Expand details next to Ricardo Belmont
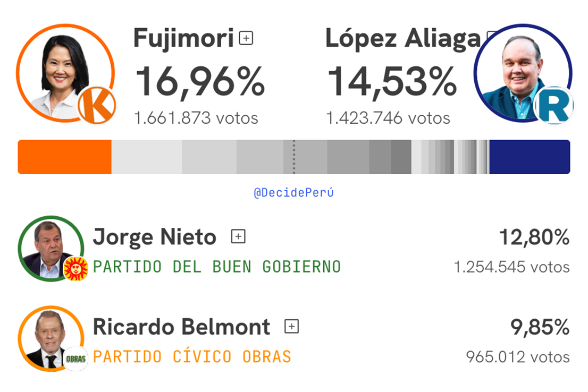The image size is (588, 392). tap(291, 326)
